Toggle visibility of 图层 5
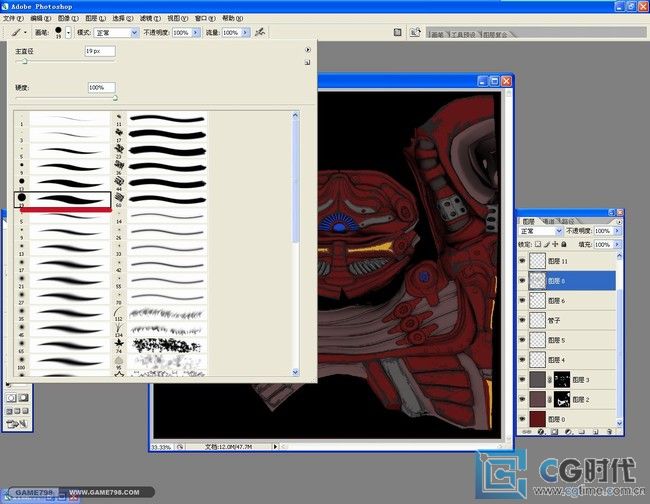The height and width of the screenshot is (504, 650). click(522, 340)
